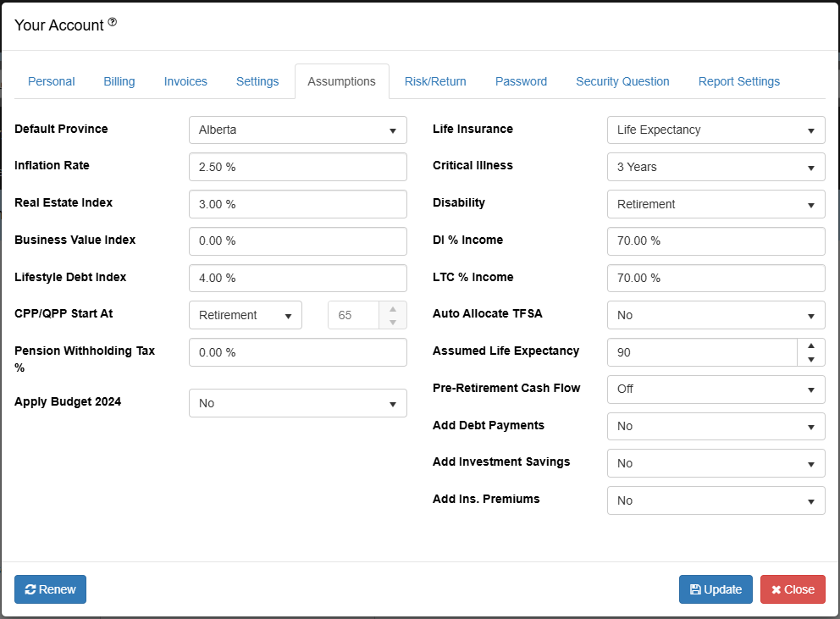Click the help icon beside Your Account
This screenshot has width=840, height=619.
click(113, 23)
